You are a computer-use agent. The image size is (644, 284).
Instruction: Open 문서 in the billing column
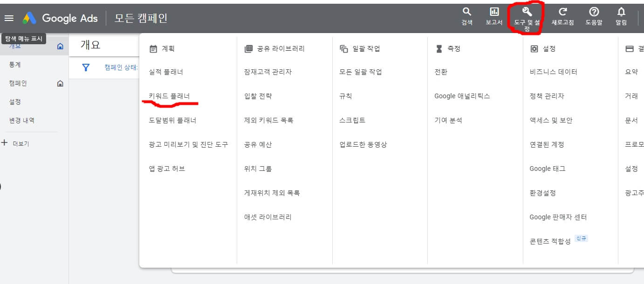[631, 121]
